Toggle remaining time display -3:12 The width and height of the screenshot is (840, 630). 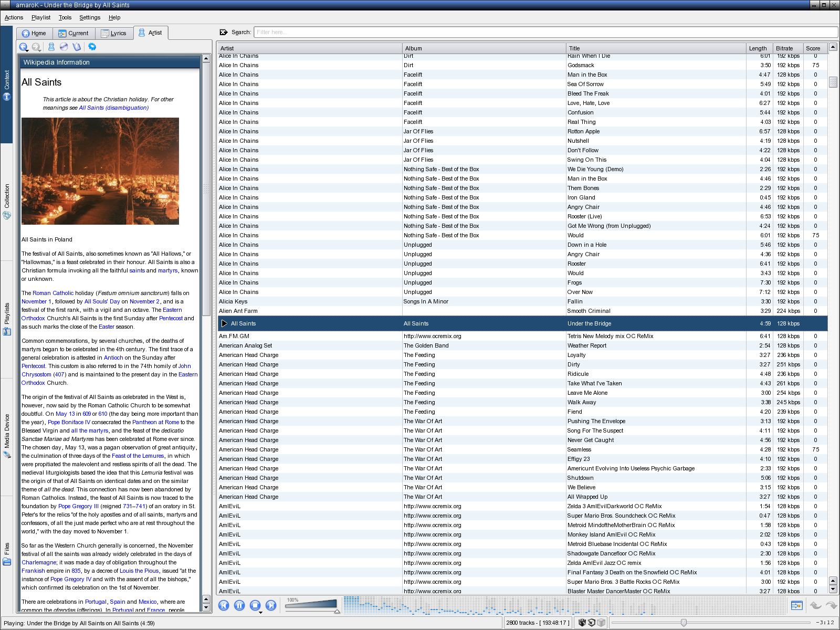pyautogui.click(x=825, y=623)
